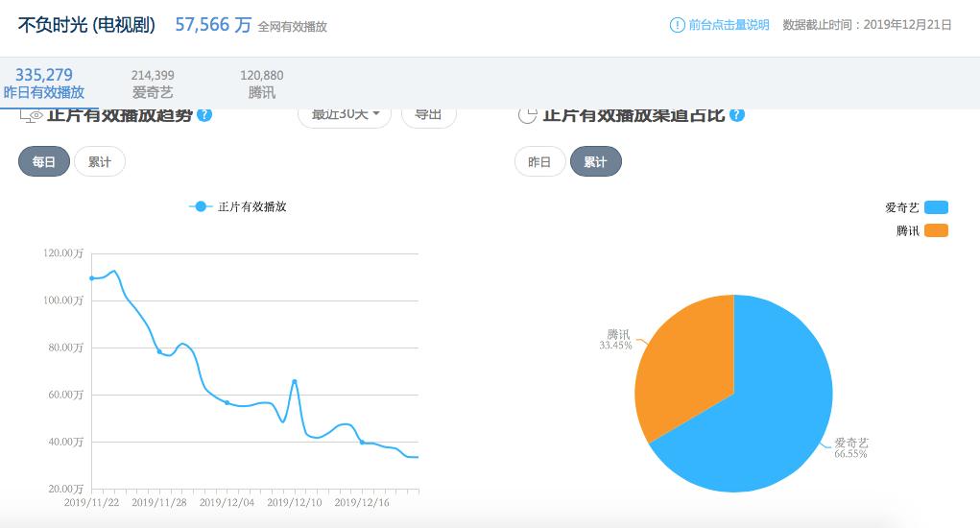The height and width of the screenshot is (528, 980).
Task: Select the 昨日有效播放 tab
Action: (44, 84)
